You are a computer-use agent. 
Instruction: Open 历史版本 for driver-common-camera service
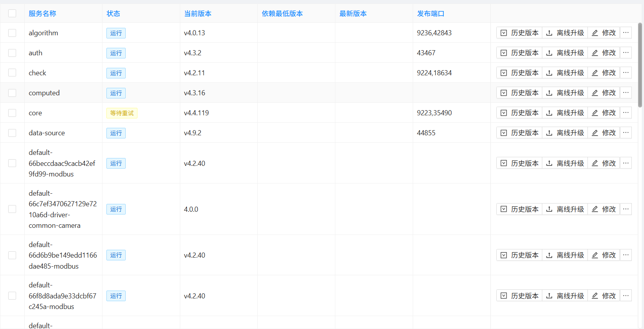click(519, 209)
